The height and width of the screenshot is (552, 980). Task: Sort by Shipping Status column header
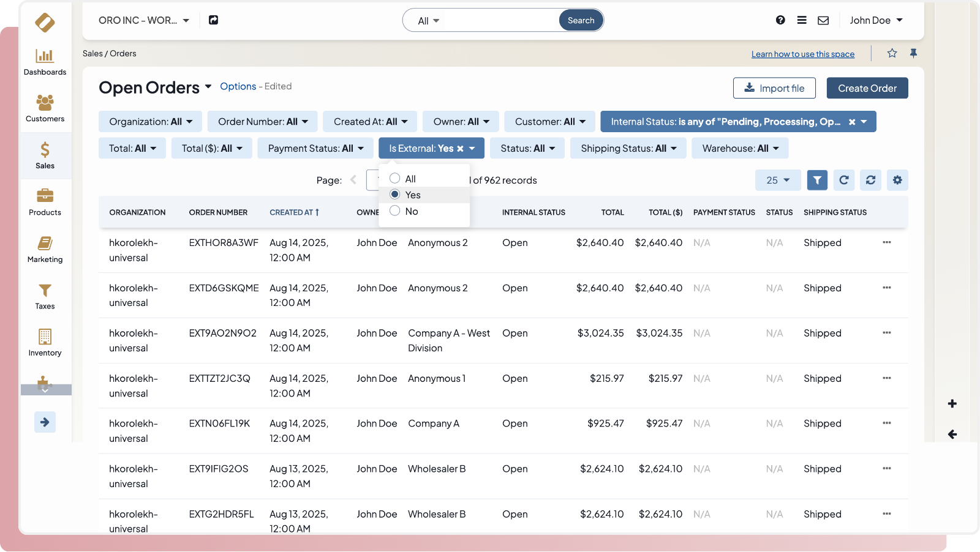(835, 212)
